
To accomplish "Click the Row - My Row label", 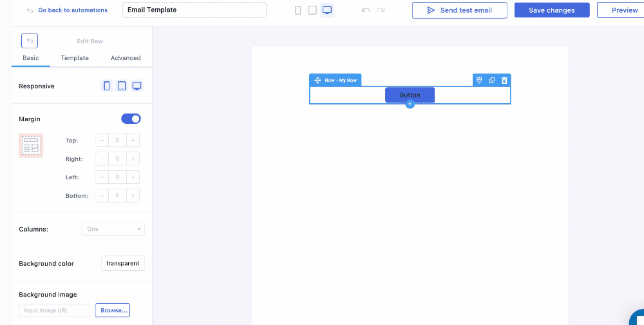I will point(341,80).
